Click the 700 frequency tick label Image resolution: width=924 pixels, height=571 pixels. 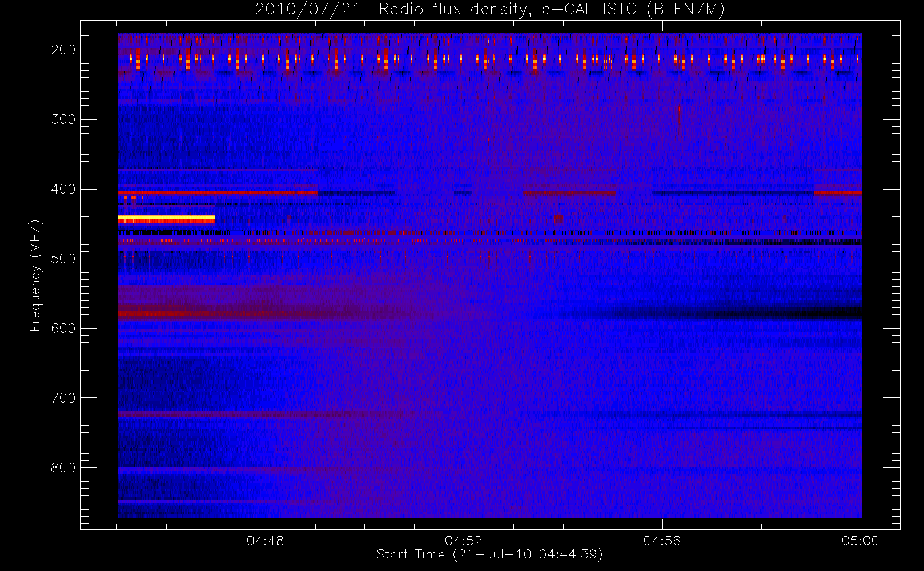coord(63,398)
